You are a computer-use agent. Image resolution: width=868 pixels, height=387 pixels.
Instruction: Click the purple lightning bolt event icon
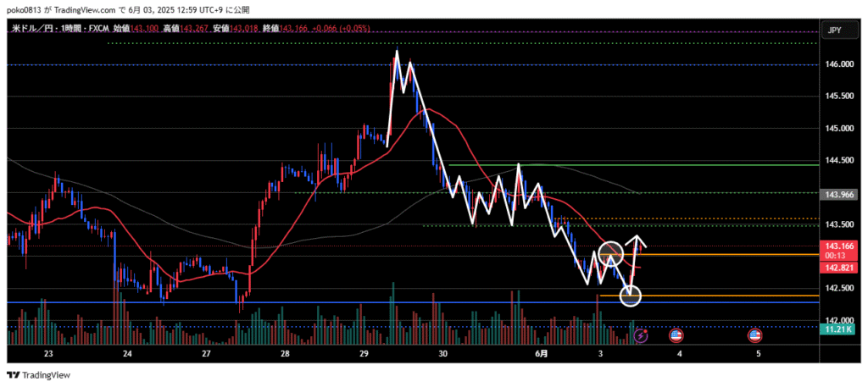tap(642, 336)
